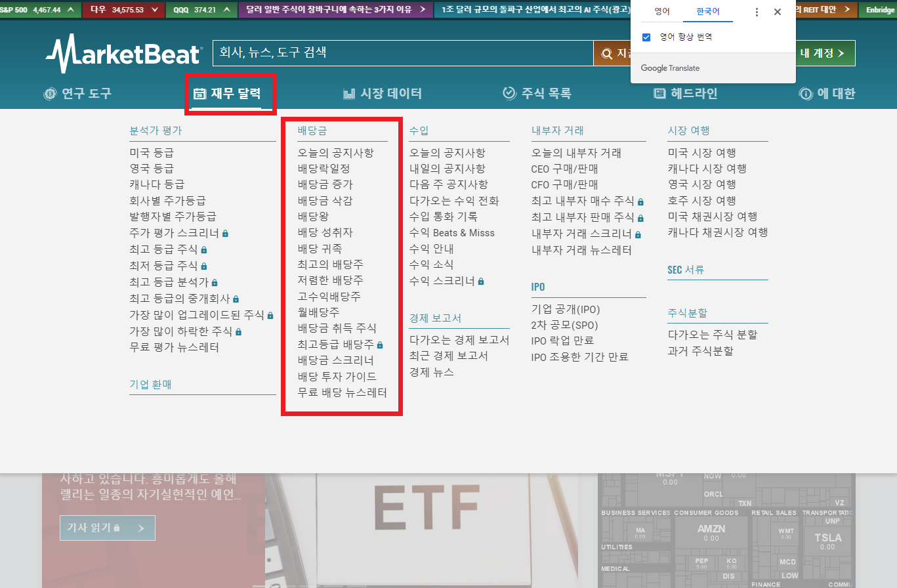Click the 헤드라인 newspaper icon

(x=659, y=93)
